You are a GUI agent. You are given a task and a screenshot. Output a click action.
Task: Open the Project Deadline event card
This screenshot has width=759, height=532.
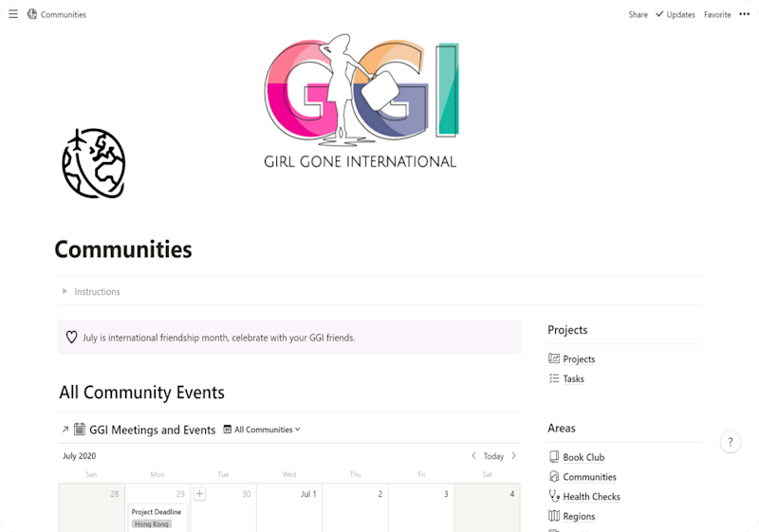tap(157, 518)
